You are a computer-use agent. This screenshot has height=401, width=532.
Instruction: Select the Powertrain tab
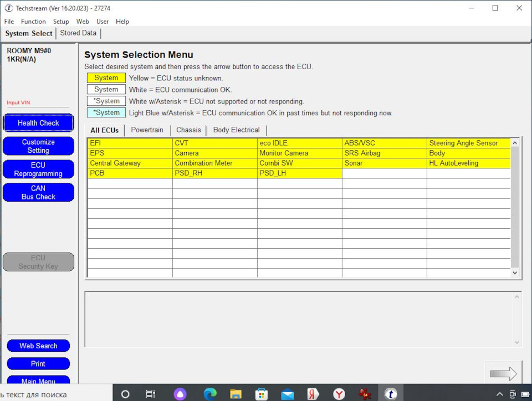coord(147,130)
